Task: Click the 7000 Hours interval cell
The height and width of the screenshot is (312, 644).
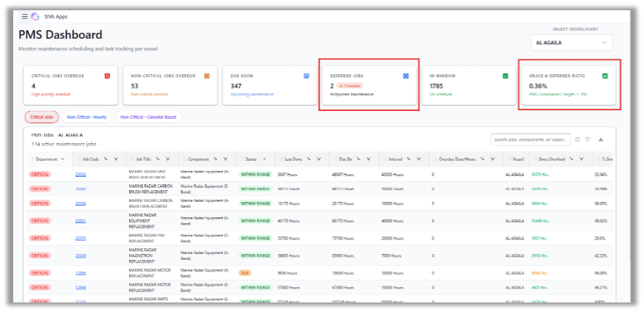Action: 390,255
